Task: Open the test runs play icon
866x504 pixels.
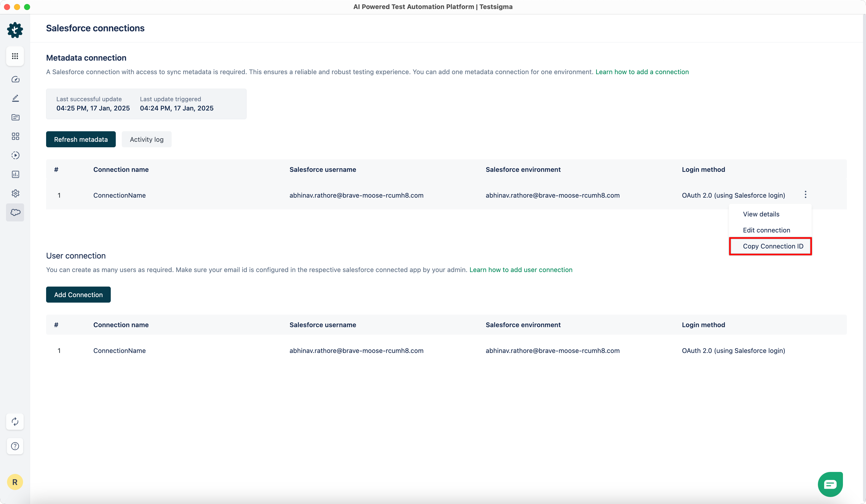Action: (15, 155)
